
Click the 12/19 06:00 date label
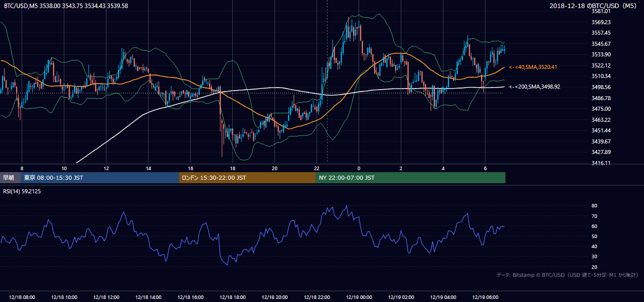tap(485, 297)
